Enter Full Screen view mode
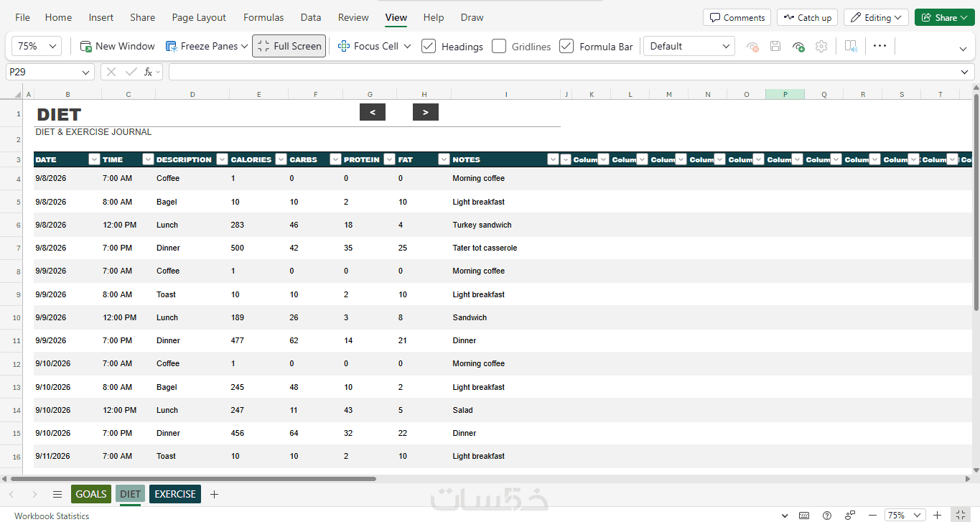The image size is (980, 522). pos(289,46)
